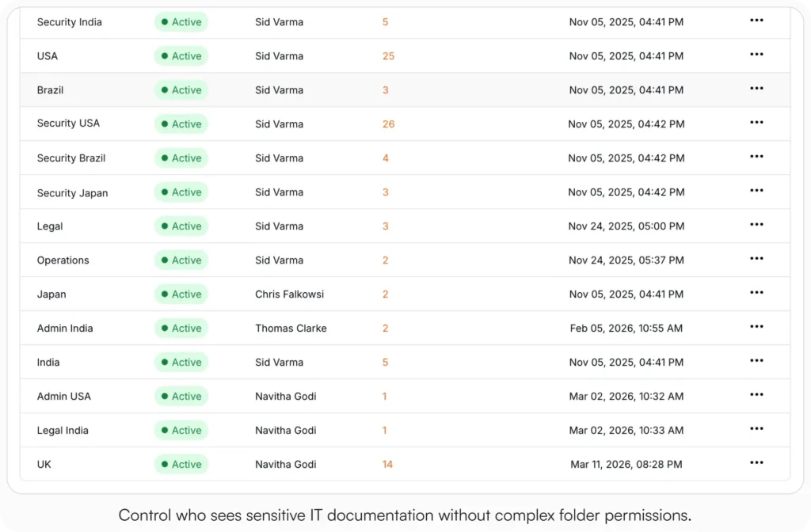
Task: Click the Active badge in the Operations row
Action: 181,260
